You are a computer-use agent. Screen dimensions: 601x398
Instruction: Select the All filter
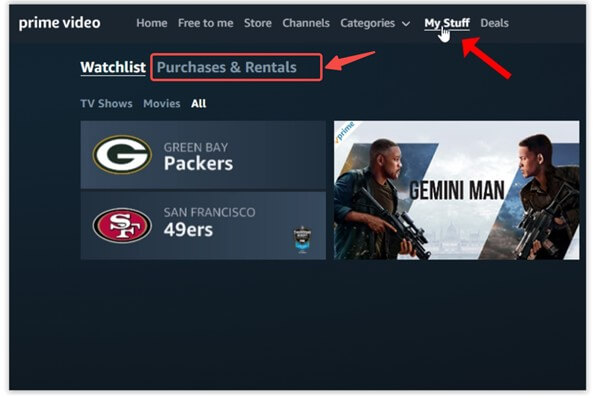(199, 104)
